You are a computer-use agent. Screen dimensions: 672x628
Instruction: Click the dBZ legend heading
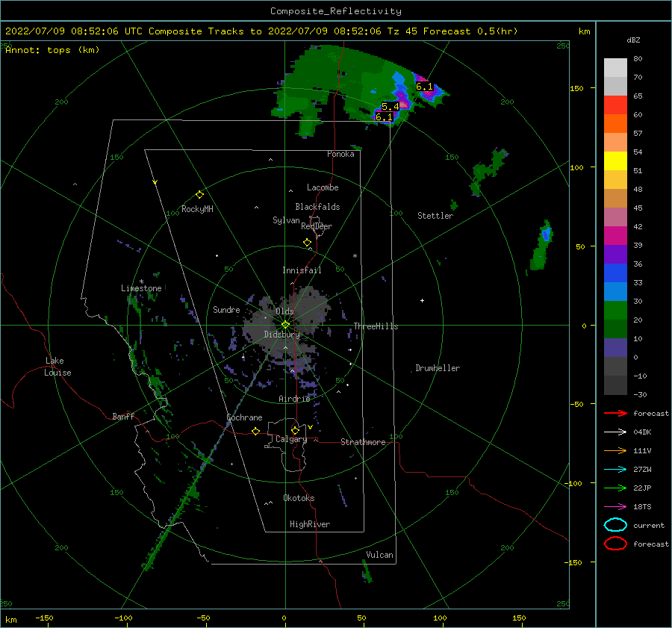633,40
